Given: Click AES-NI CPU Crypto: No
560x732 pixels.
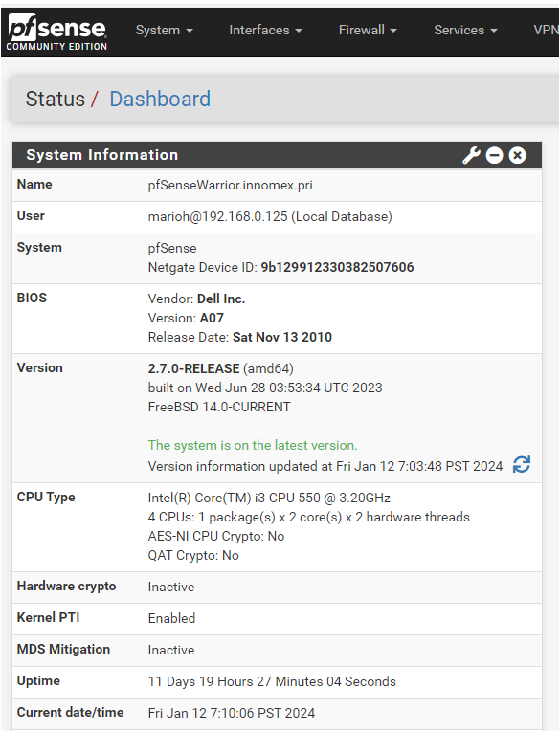Looking at the screenshot, I should click(216, 537).
